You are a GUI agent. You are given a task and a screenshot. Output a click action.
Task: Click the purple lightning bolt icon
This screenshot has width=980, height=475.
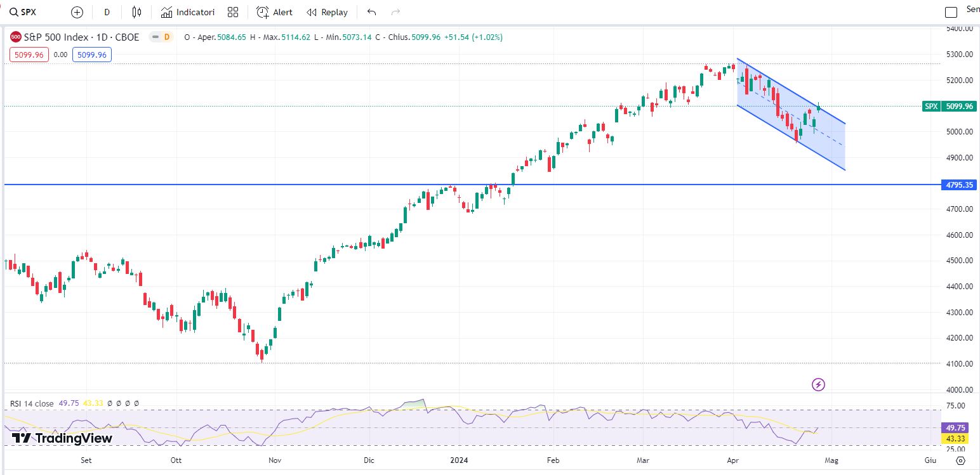tap(818, 384)
